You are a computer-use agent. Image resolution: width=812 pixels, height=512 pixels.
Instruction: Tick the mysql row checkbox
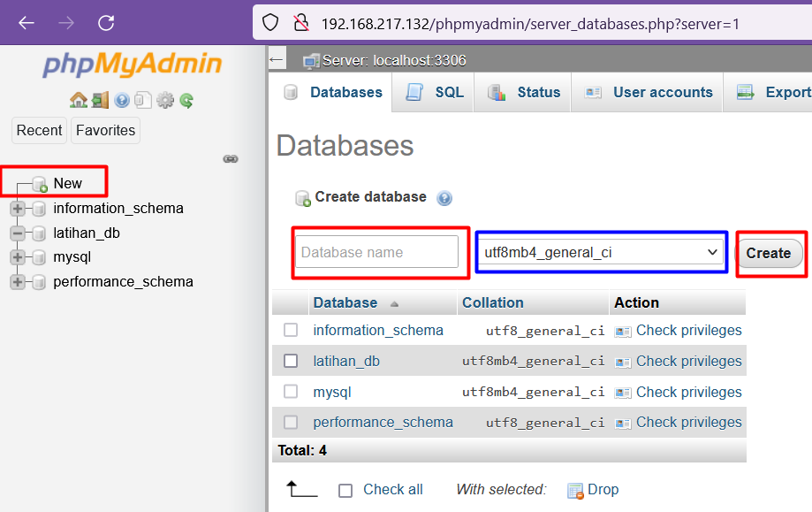(291, 391)
